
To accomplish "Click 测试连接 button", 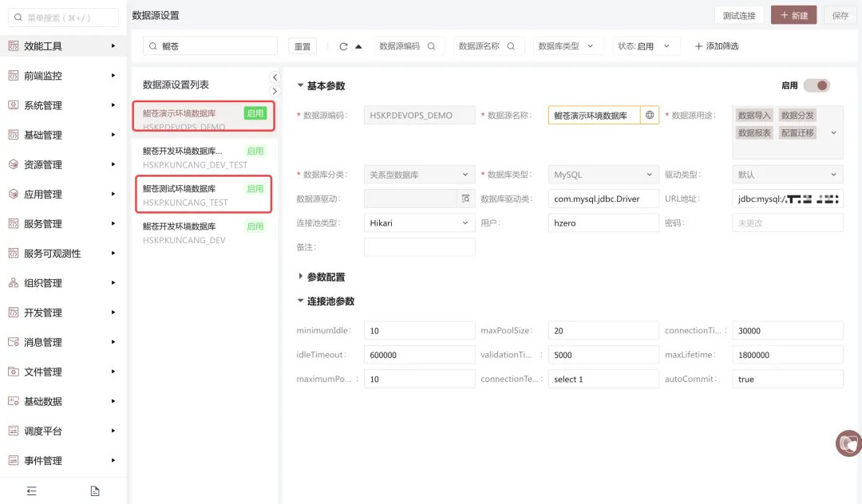I will [x=739, y=15].
